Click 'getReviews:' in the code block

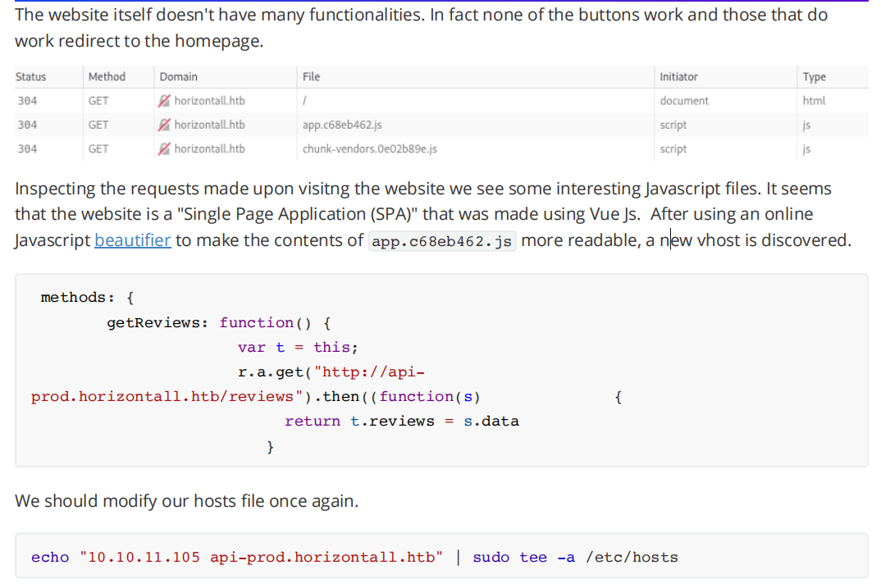157,323
